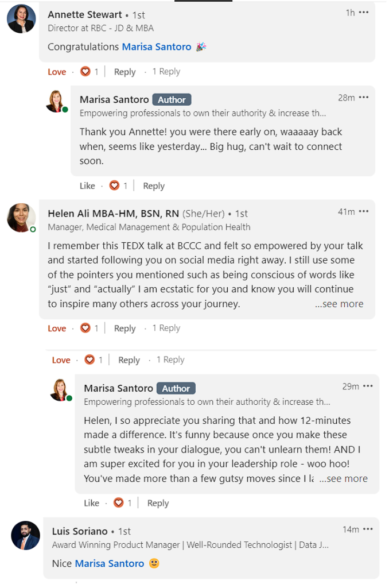Open Marisa Santoro mention in Luis's comment
389x588 pixels.
pos(110,563)
